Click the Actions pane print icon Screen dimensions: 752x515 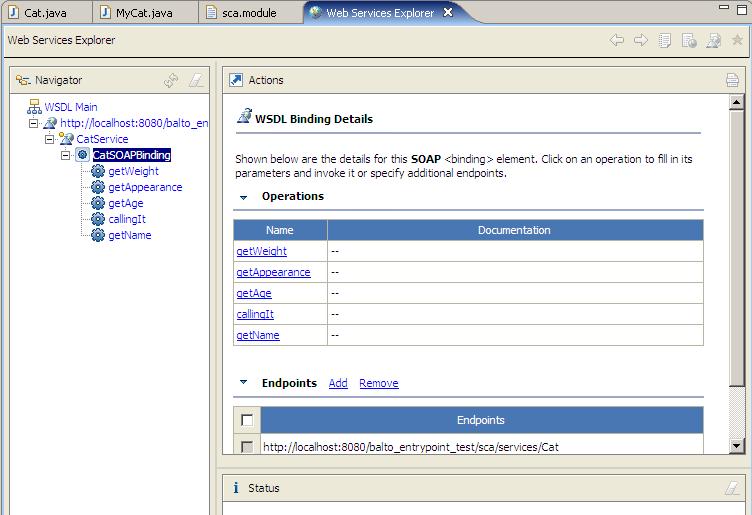[732, 80]
